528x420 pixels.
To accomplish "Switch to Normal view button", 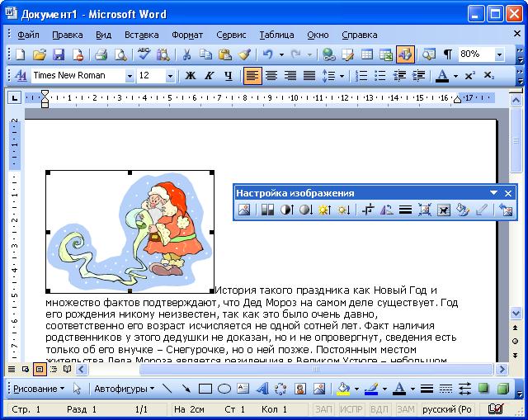I will click(12, 370).
